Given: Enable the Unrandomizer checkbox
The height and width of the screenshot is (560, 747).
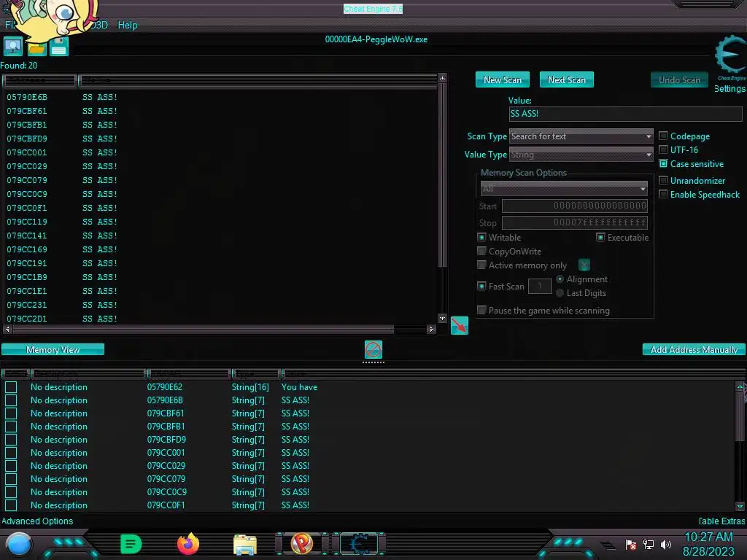Looking at the screenshot, I should tap(663, 181).
